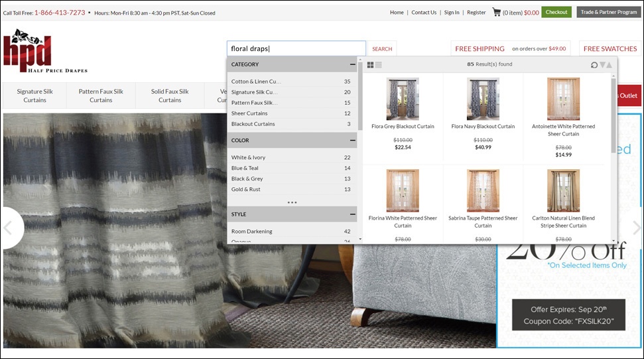Click the floral draps search field
644x359 pixels.
296,48
